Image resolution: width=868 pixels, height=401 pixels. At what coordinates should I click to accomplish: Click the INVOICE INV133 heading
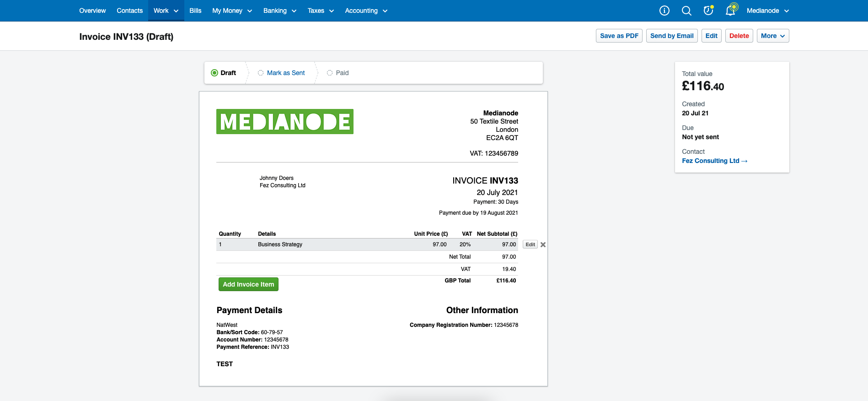pos(485,181)
